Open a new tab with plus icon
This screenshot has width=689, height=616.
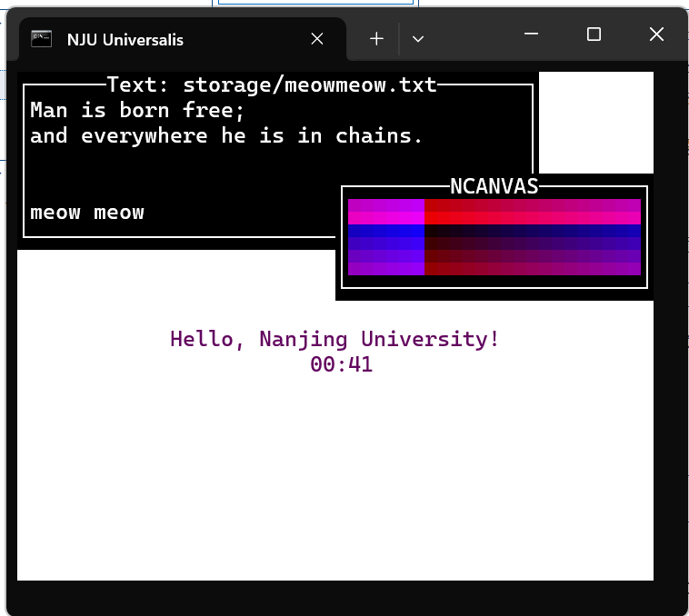(376, 39)
